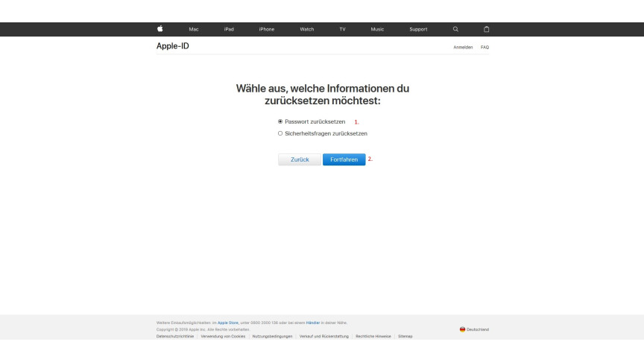The height and width of the screenshot is (362, 644).
Task: Open the search magnifier icon
Action: (455, 29)
